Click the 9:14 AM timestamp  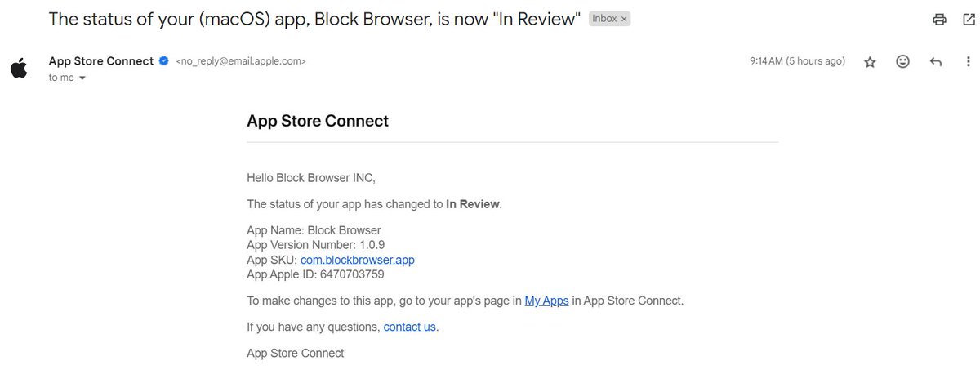point(797,61)
